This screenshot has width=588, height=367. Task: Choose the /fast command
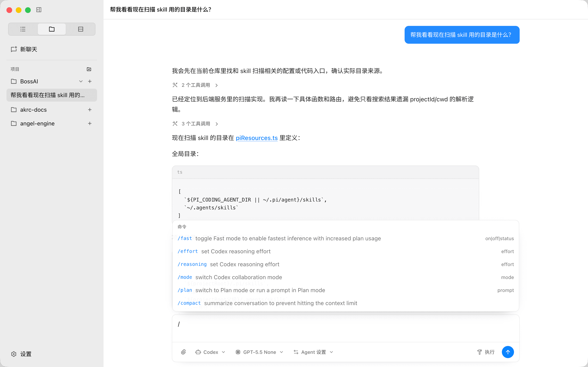tap(345, 238)
